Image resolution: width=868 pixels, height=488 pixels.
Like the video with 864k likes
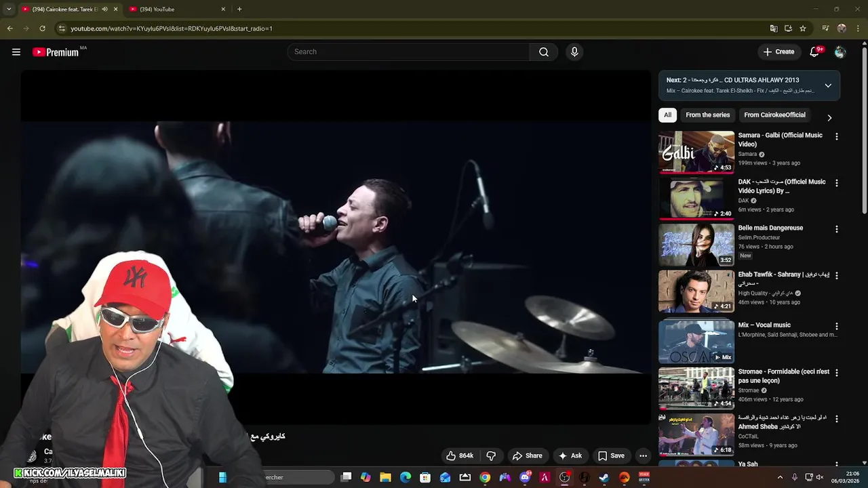(x=459, y=456)
